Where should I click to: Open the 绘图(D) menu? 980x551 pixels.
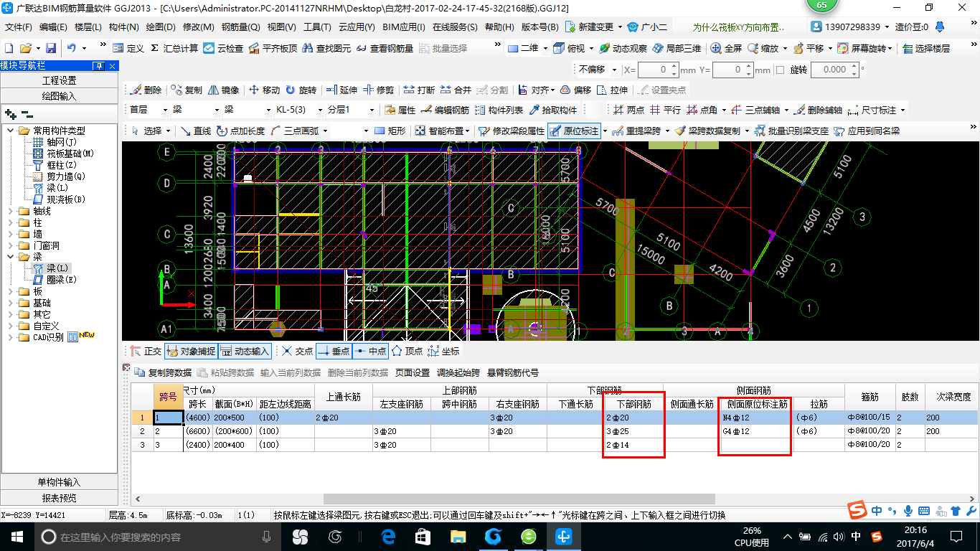click(161, 27)
